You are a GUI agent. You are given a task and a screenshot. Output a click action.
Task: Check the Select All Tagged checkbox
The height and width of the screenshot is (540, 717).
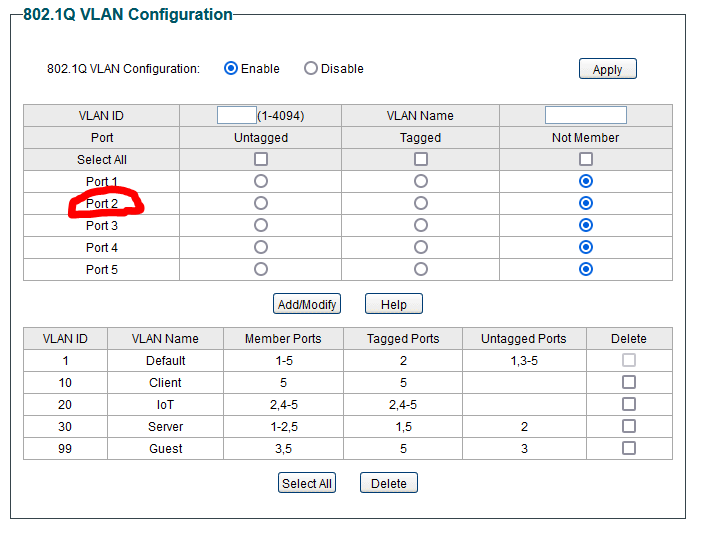421,159
